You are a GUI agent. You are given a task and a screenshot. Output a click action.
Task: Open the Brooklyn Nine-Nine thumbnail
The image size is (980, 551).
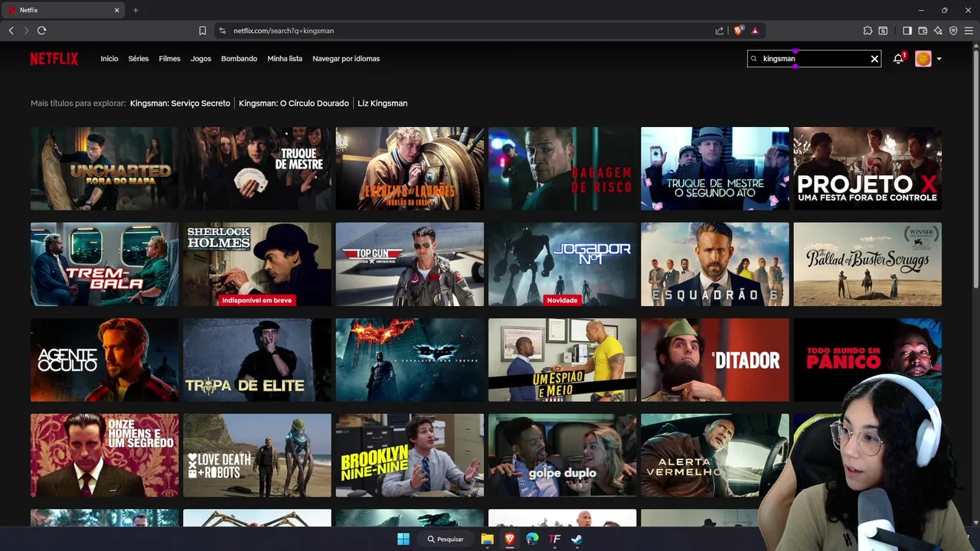tap(410, 455)
